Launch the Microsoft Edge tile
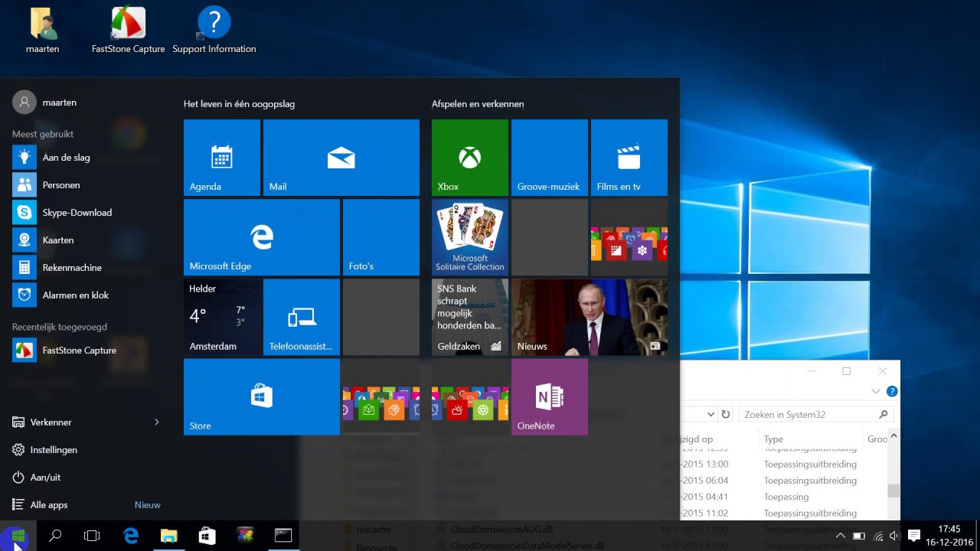Screen dimensions: 980x551 click(262, 237)
